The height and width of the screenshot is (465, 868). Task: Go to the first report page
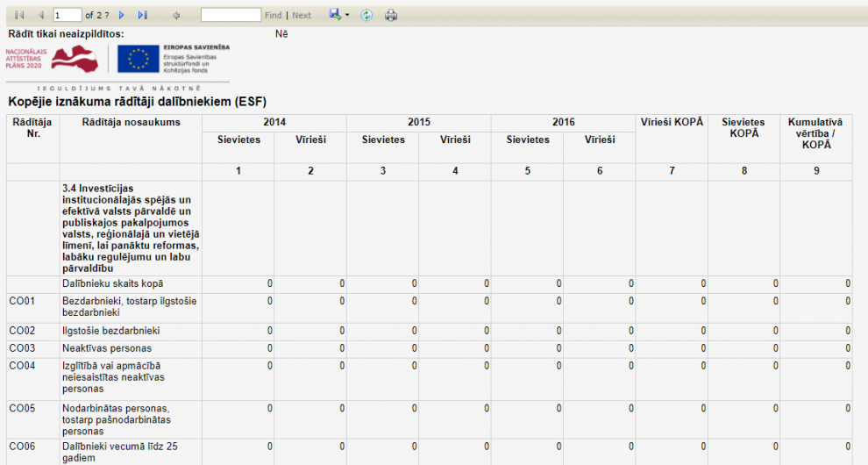19,16
